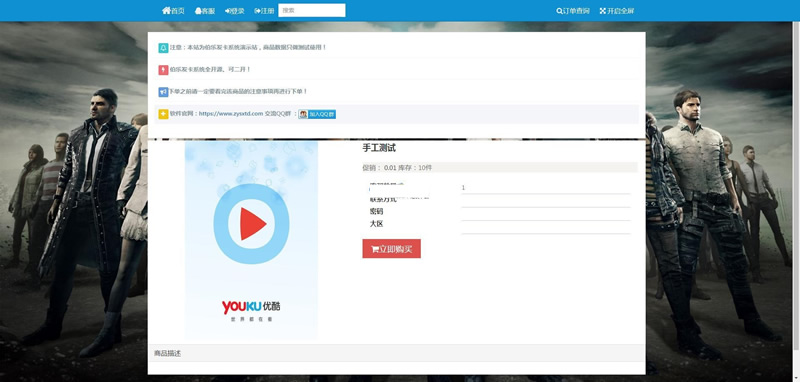Click the red lightning notice icon
Screen dimensions: 800x382
pos(163,70)
